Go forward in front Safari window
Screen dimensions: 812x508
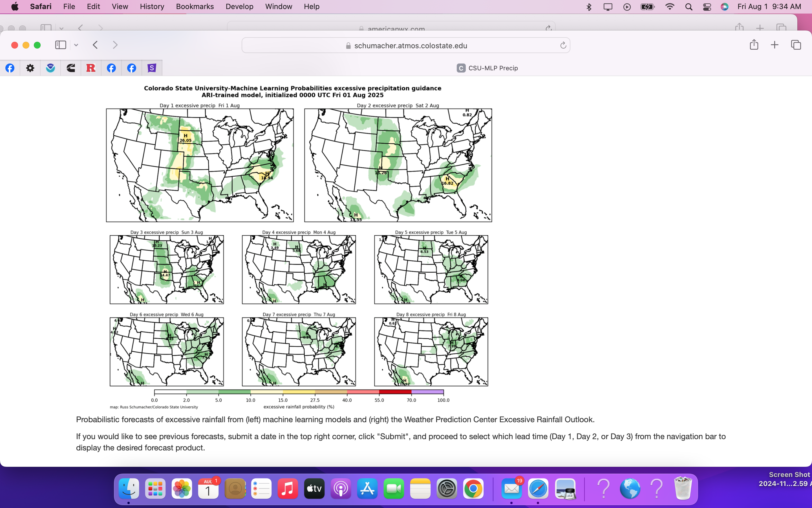115,45
